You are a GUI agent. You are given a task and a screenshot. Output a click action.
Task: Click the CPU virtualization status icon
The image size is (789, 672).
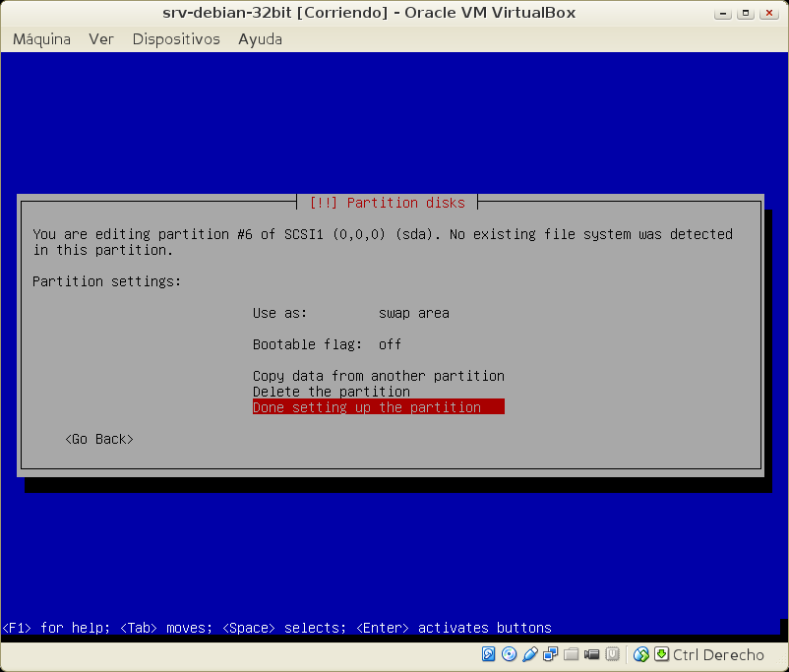(x=613, y=654)
